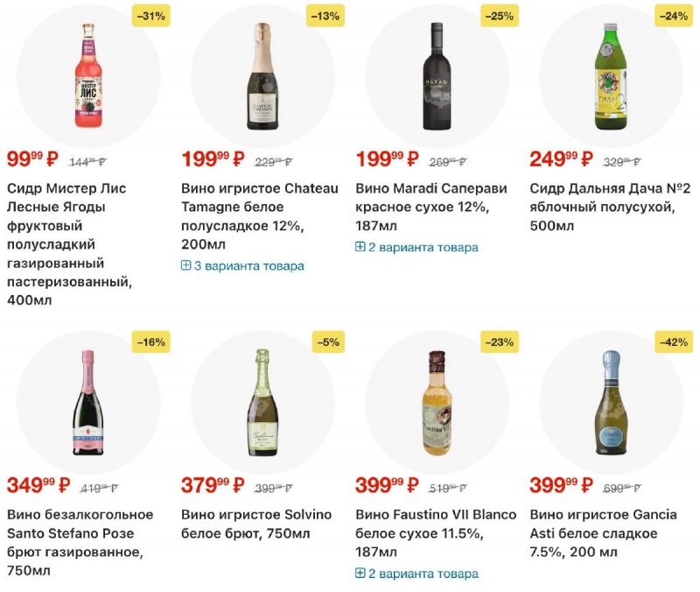
Task: Open the Solvino sparkling wine image
Action: [262, 402]
